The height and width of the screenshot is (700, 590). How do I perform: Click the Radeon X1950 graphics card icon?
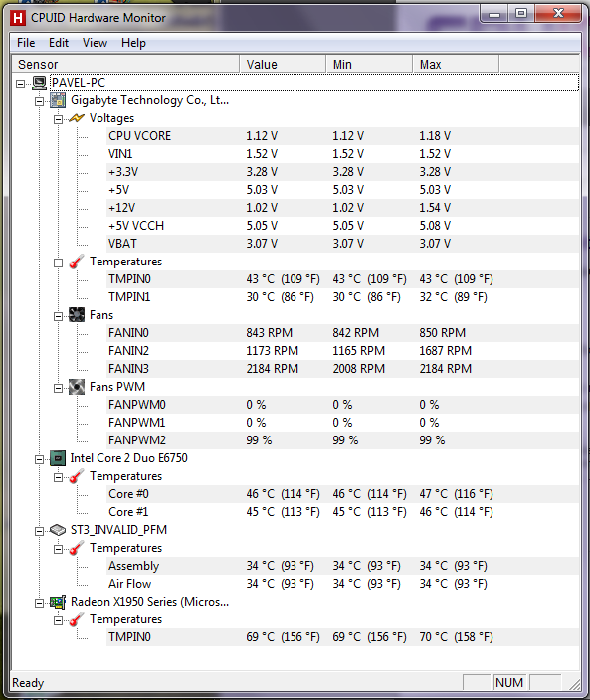click(58, 602)
